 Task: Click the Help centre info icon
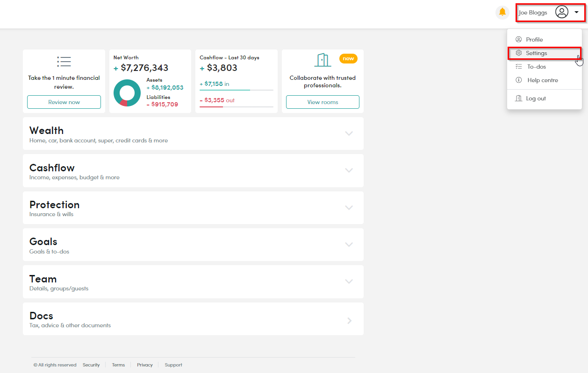[518, 80]
